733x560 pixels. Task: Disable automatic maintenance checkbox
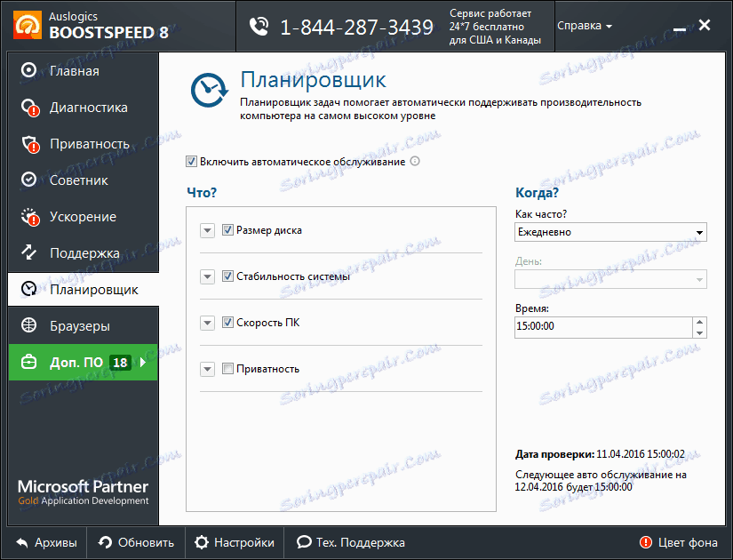coord(191,161)
